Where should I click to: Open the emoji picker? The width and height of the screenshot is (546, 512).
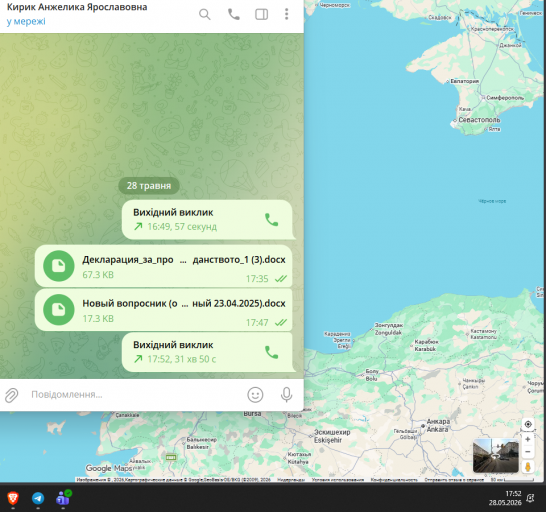(x=255, y=395)
